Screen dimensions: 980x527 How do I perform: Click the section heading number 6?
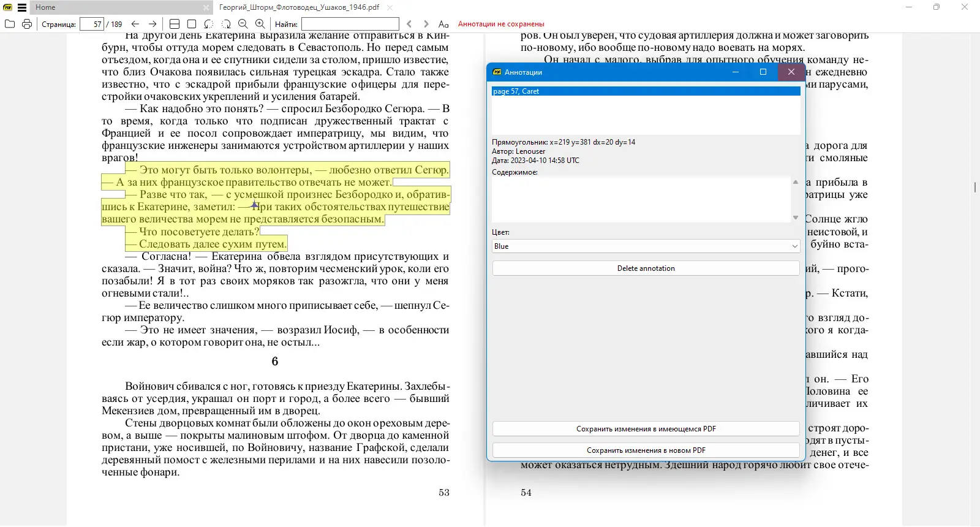(x=275, y=362)
